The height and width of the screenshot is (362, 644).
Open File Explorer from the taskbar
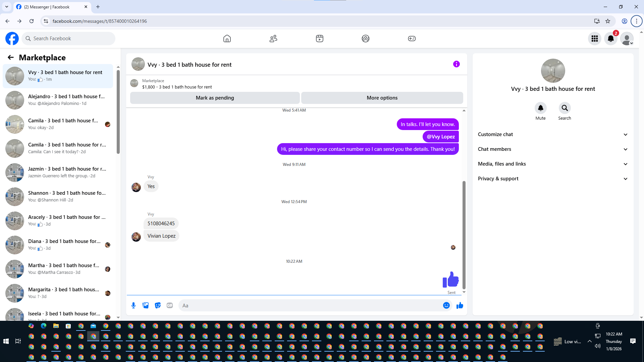coord(56,326)
